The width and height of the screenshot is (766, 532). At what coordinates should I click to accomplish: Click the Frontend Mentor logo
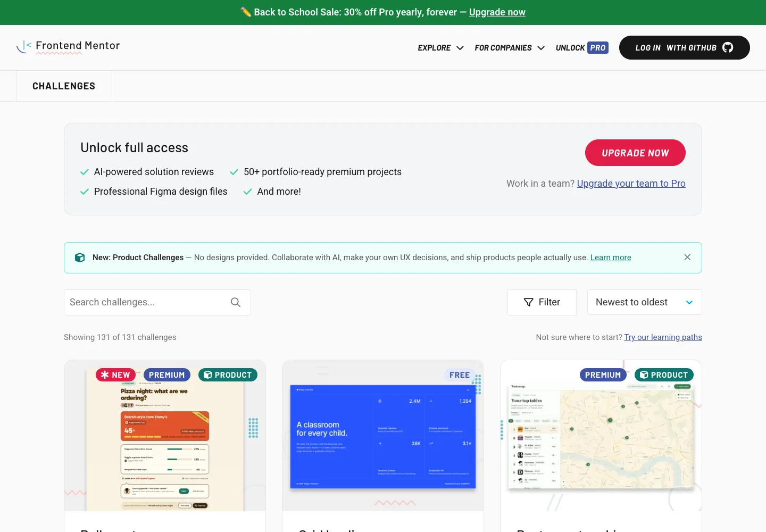(x=68, y=47)
